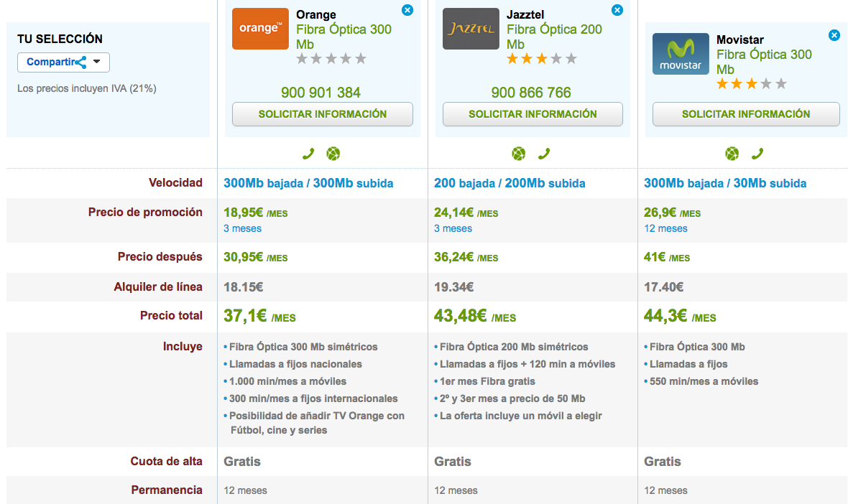Click '1er mes Fibra gratis' Jazztel feature
848x504 pixels.
click(487, 381)
